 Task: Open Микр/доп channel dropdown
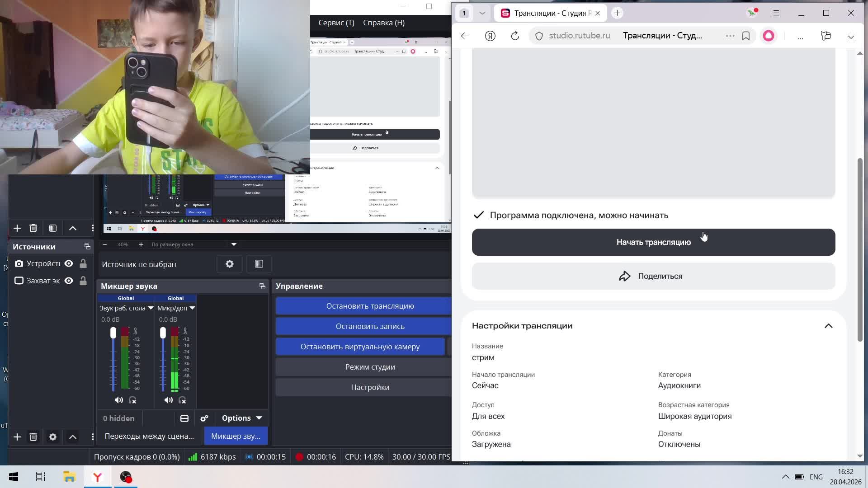pyautogui.click(x=192, y=308)
